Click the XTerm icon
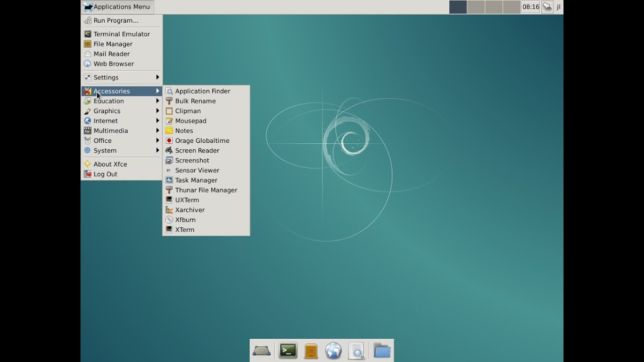 169,230
